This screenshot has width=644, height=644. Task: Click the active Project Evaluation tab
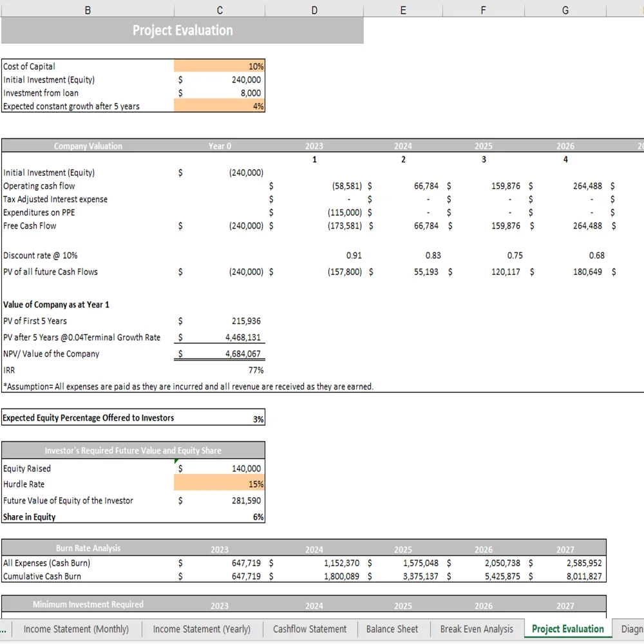pyautogui.click(x=567, y=629)
